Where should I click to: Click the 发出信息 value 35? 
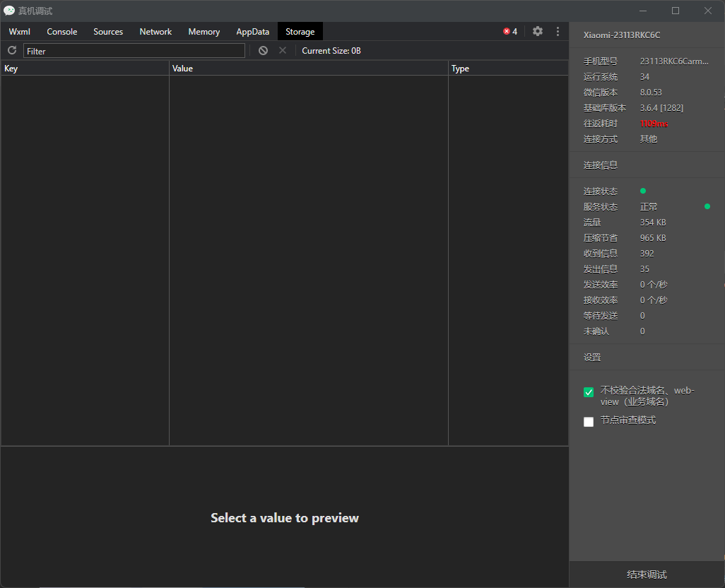(x=644, y=269)
